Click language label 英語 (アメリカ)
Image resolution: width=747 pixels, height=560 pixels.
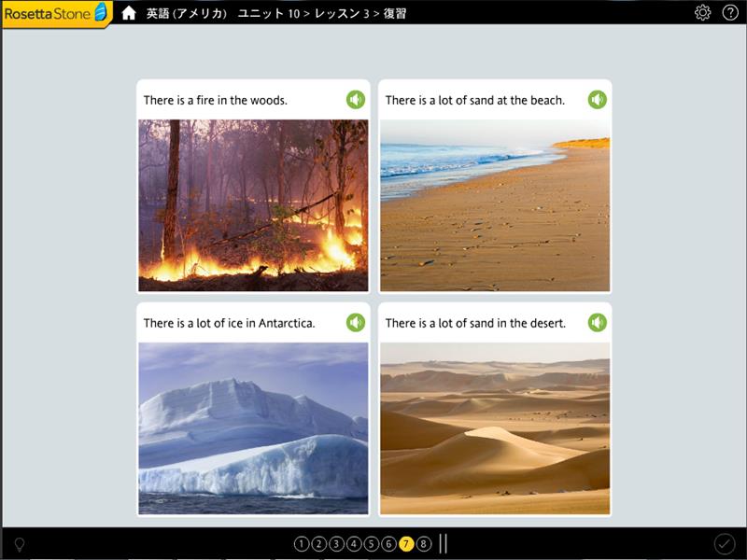coord(186,13)
